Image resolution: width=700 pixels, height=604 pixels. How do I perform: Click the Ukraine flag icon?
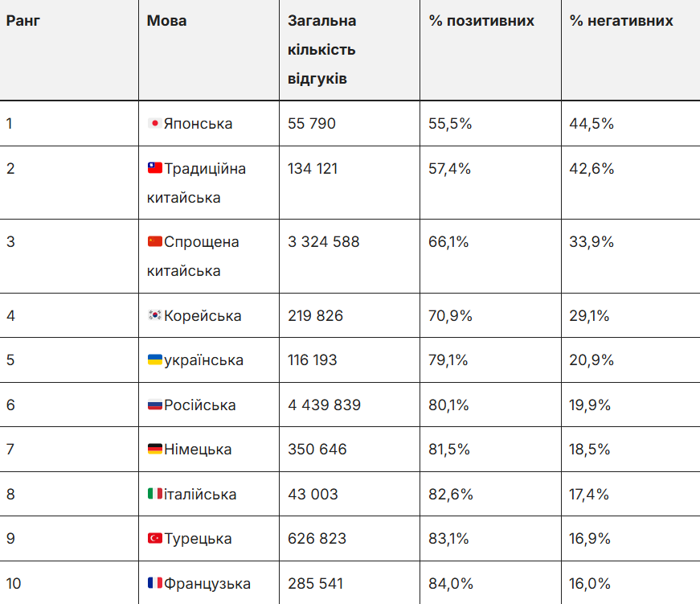[x=154, y=360]
